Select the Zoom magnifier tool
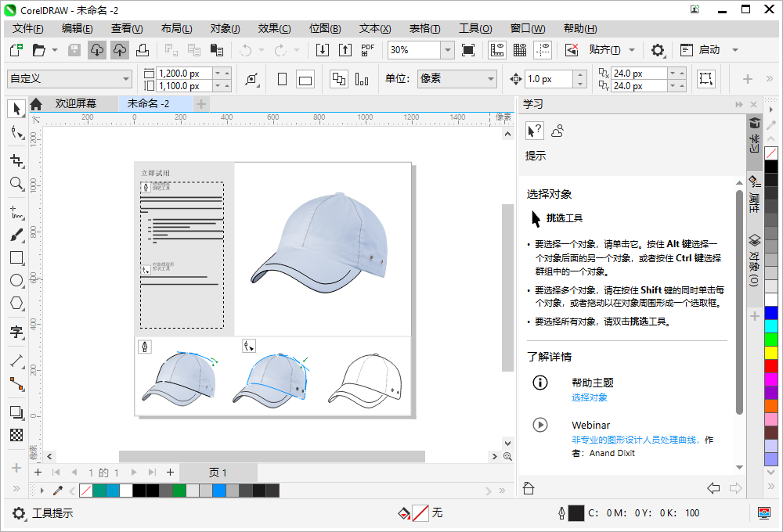This screenshot has height=532, width=783. pos(16,184)
